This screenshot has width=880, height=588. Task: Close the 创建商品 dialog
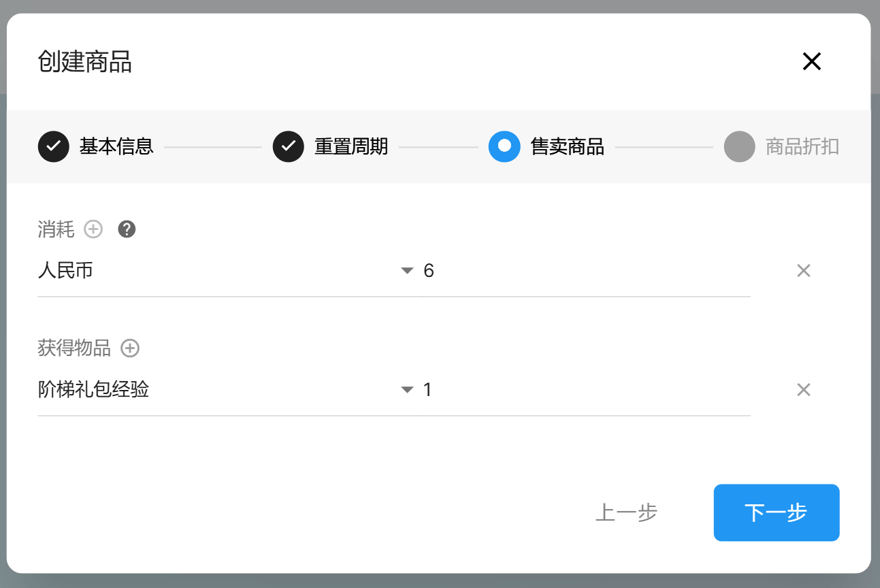tap(811, 62)
